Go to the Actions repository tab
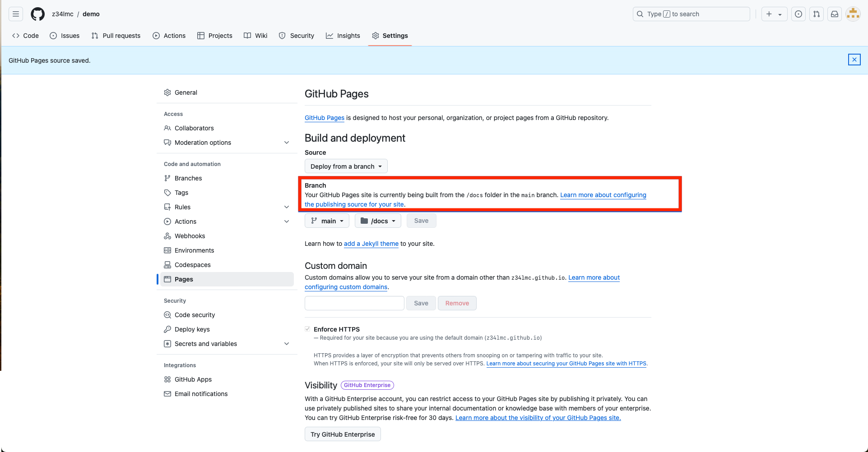The height and width of the screenshot is (452, 868). (169, 36)
